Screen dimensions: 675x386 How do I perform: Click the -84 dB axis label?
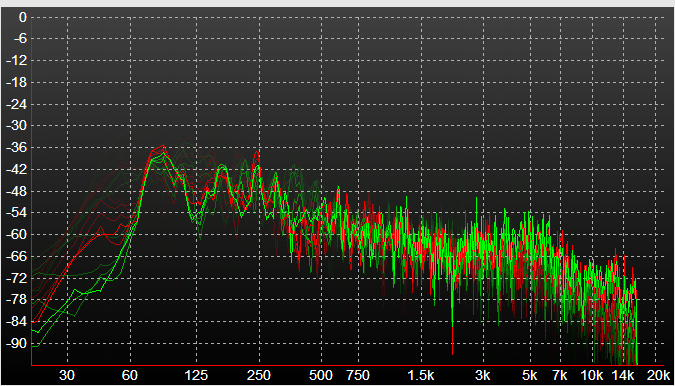point(16,321)
